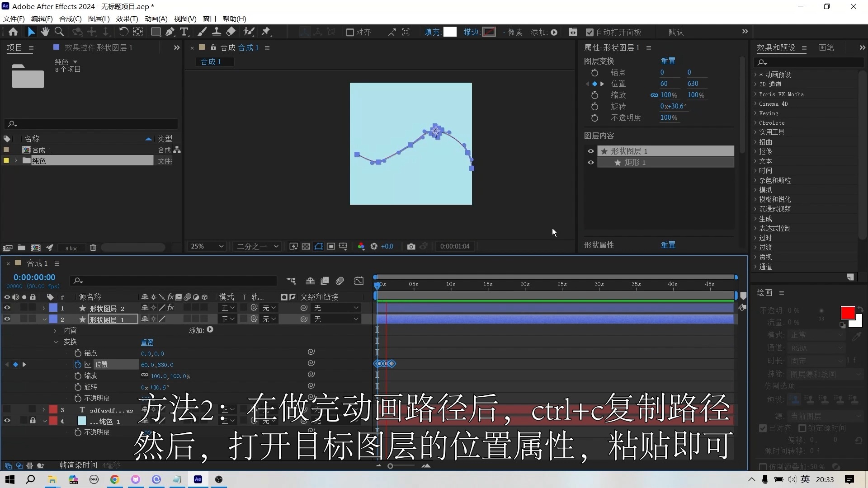The width and height of the screenshot is (868, 488).
Task: Select the Rectangle shape tool
Action: pos(156,32)
